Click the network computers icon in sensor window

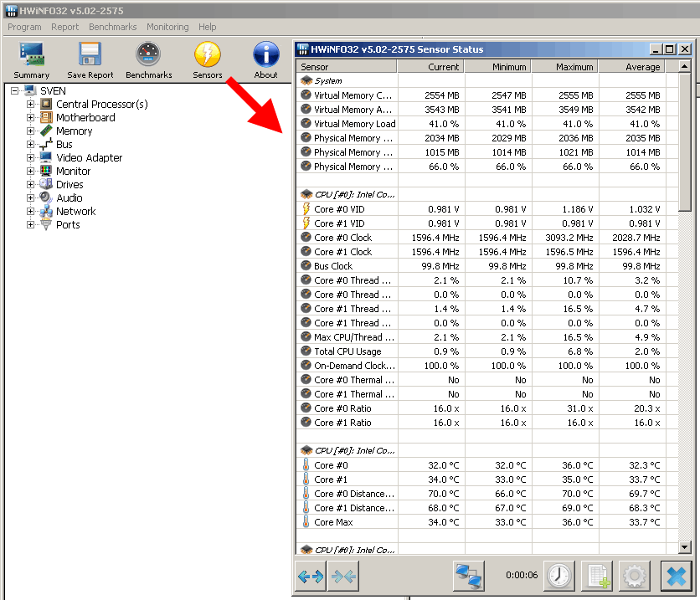468,577
